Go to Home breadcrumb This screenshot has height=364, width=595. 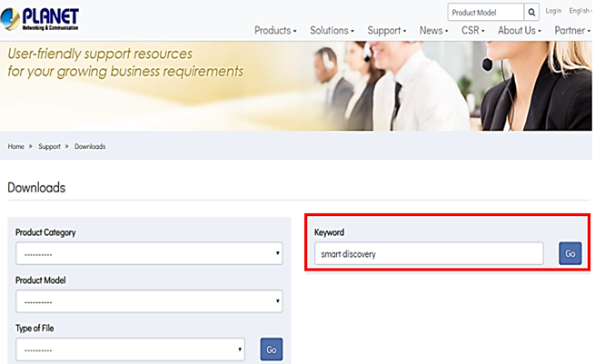[x=15, y=146]
